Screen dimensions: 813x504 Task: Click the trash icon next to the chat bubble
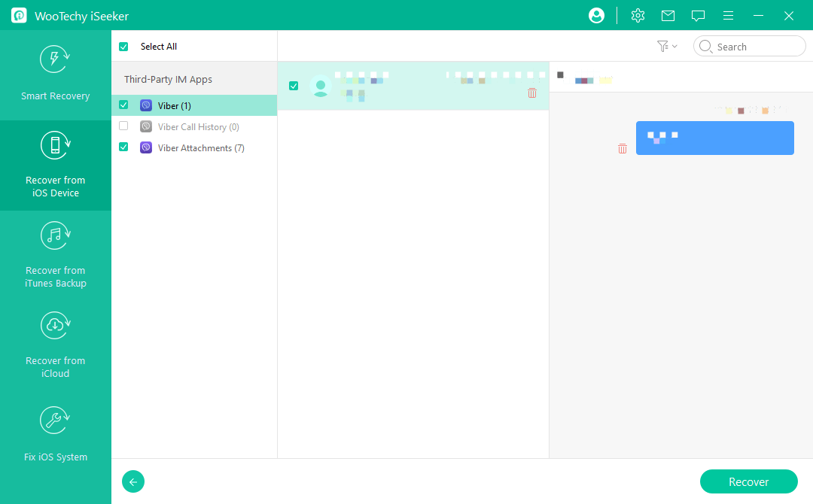(623, 148)
